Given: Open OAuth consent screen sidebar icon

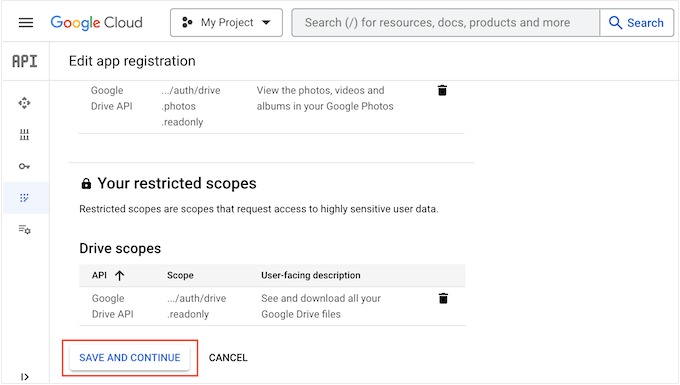Looking at the screenshot, I should (24, 198).
